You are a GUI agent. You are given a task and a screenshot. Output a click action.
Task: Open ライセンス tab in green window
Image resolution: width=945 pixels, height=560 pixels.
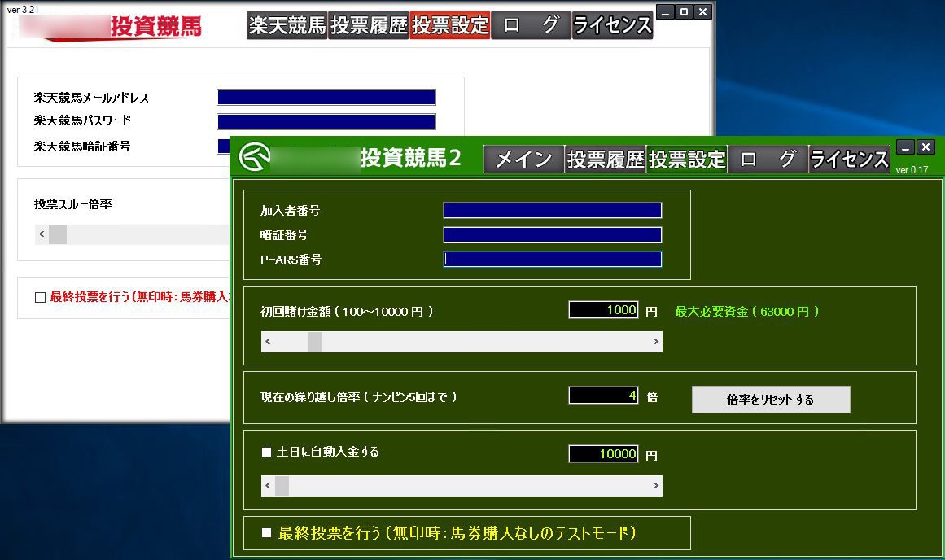[849, 160]
